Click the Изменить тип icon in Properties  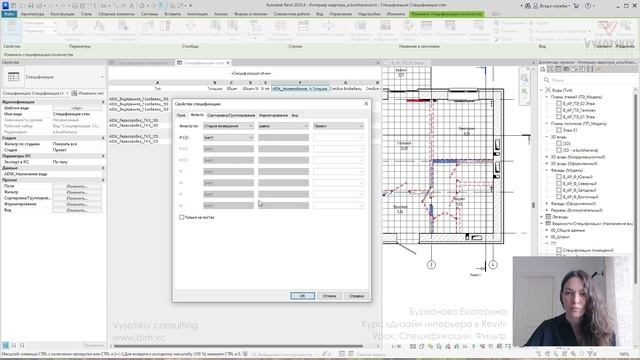74,93
